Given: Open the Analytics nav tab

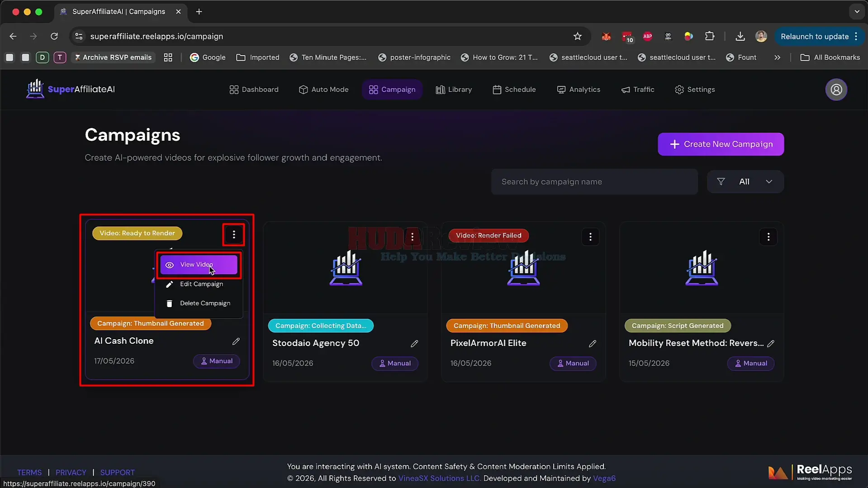Looking at the screenshot, I should 579,90.
